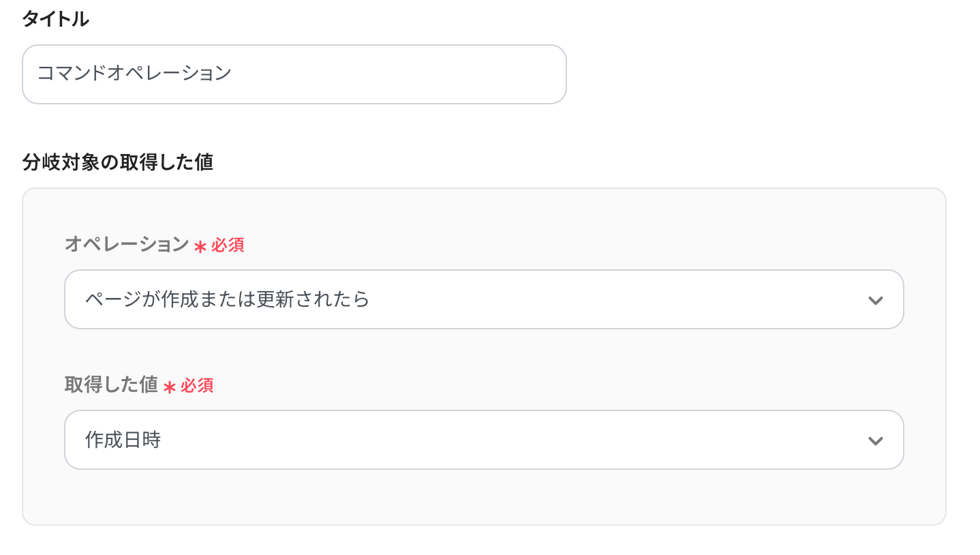The image size is (980, 555).
Task: Click the 分岐対象の取得した値 section heading
Action: tap(117, 162)
